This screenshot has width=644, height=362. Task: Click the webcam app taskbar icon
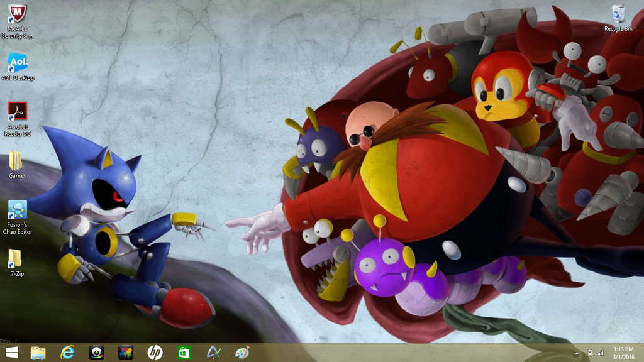coord(96,353)
